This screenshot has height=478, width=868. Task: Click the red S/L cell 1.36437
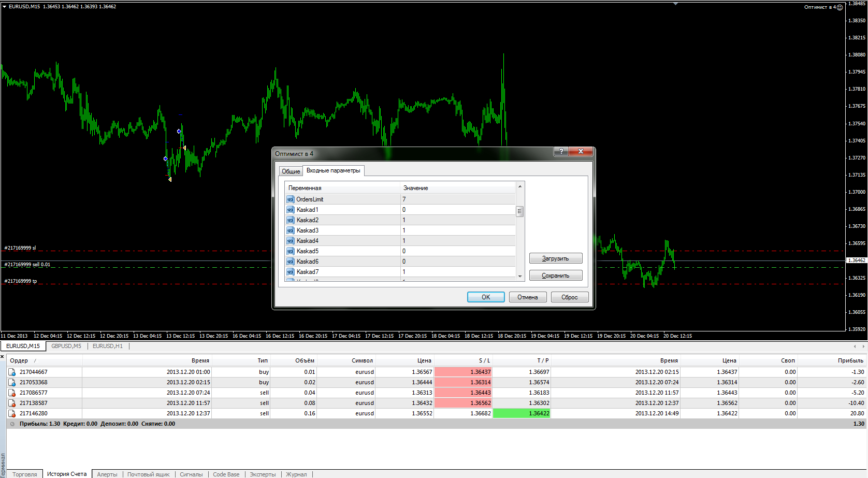[463, 372]
